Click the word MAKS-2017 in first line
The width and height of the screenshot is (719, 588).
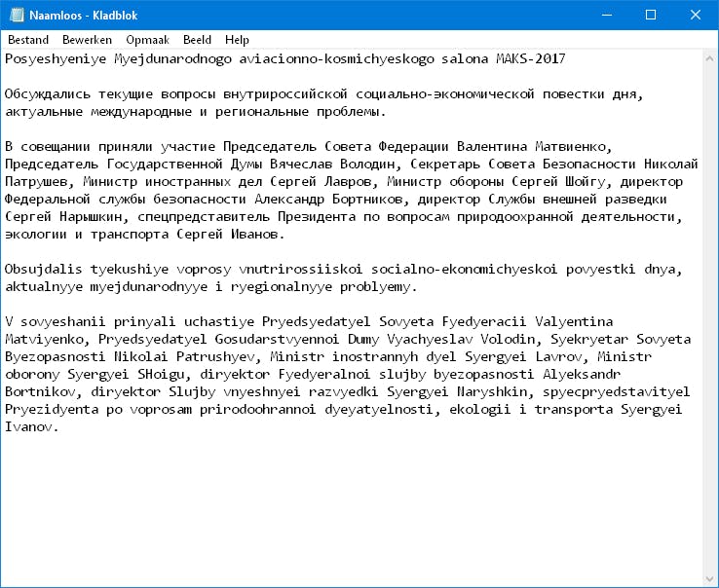point(531,58)
